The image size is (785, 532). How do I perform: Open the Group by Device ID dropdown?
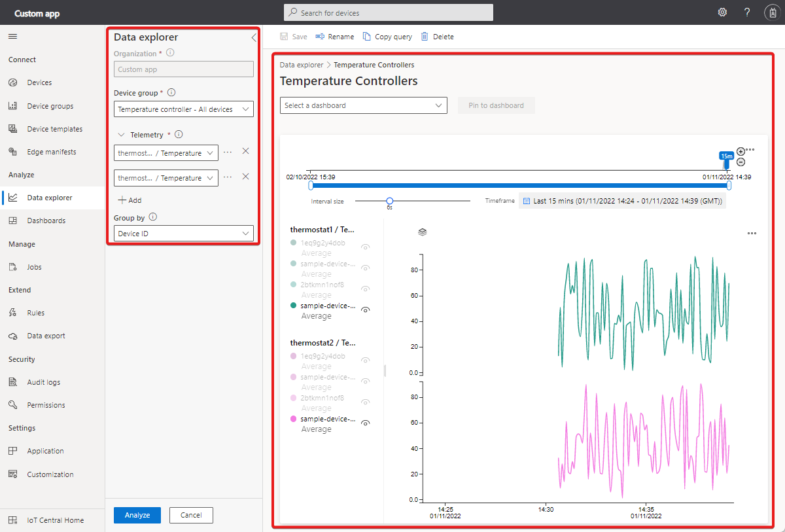click(184, 233)
